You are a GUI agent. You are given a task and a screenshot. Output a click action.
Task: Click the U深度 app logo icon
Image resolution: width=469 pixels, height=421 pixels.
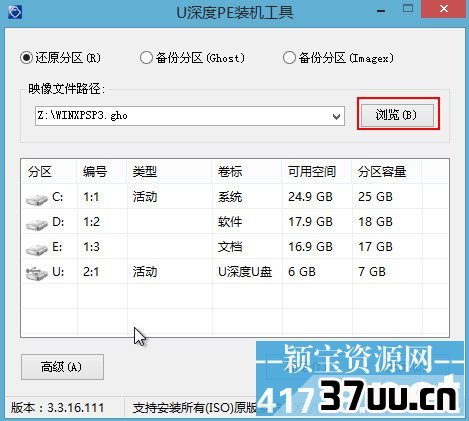pos(15,12)
